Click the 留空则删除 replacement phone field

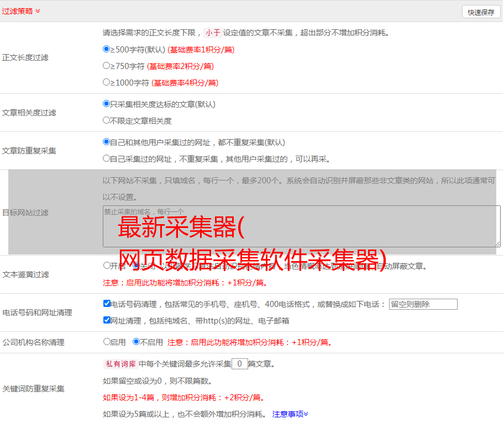pos(423,304)
